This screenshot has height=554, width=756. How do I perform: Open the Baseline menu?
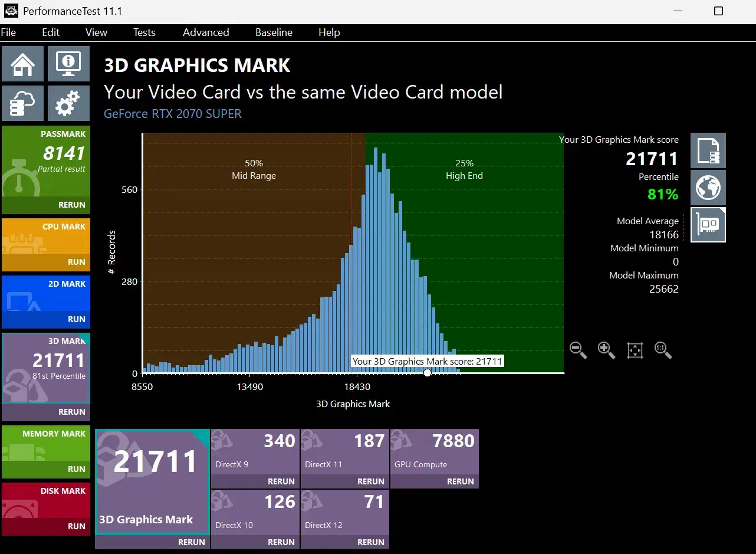[274, 32]
